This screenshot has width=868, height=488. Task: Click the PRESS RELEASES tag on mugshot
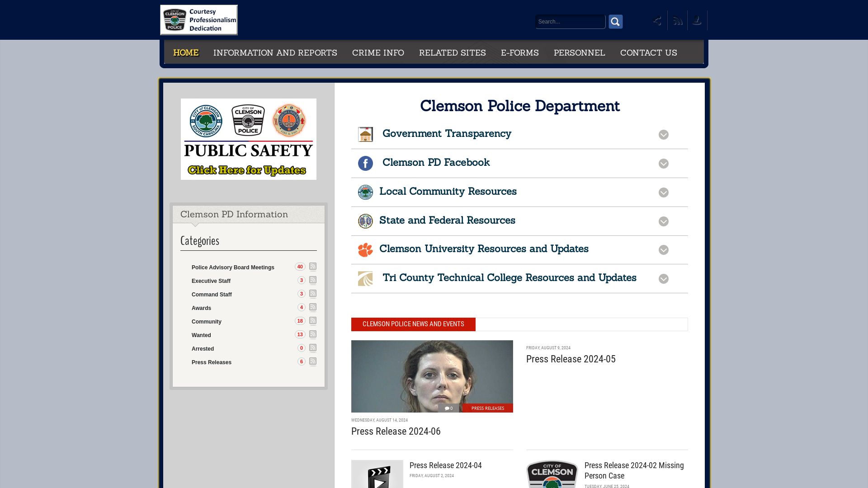coord(487,408)
